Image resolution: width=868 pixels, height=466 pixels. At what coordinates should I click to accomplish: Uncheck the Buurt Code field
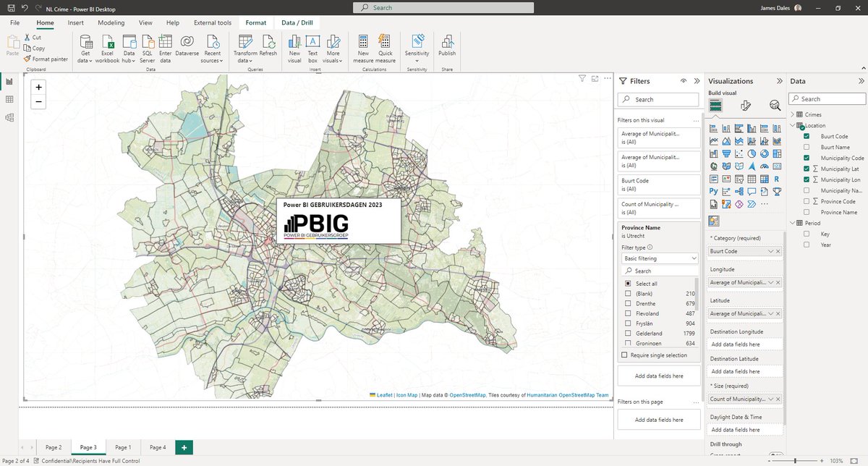point(807,136)
